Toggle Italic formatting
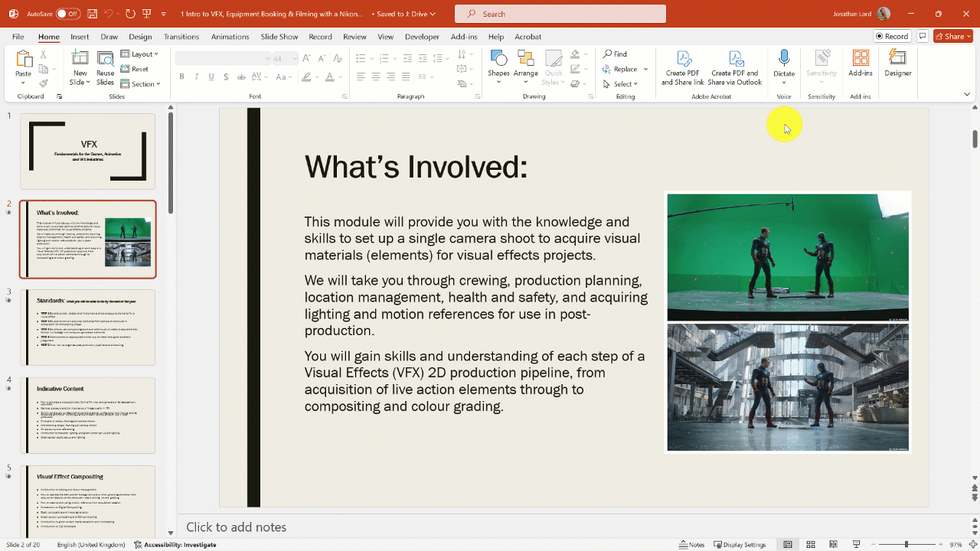980x551 pixels. (197, 77)
